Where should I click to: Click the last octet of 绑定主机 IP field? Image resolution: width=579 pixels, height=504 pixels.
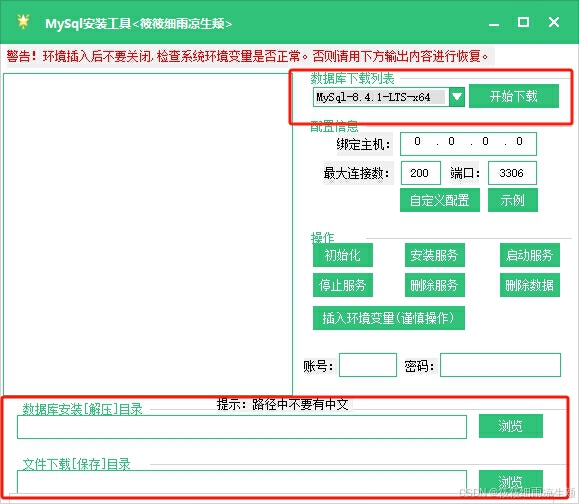(x=519, y=142)
